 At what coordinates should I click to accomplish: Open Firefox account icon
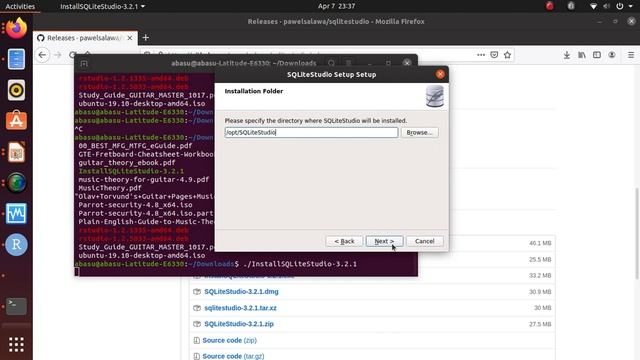click(612, 55)
